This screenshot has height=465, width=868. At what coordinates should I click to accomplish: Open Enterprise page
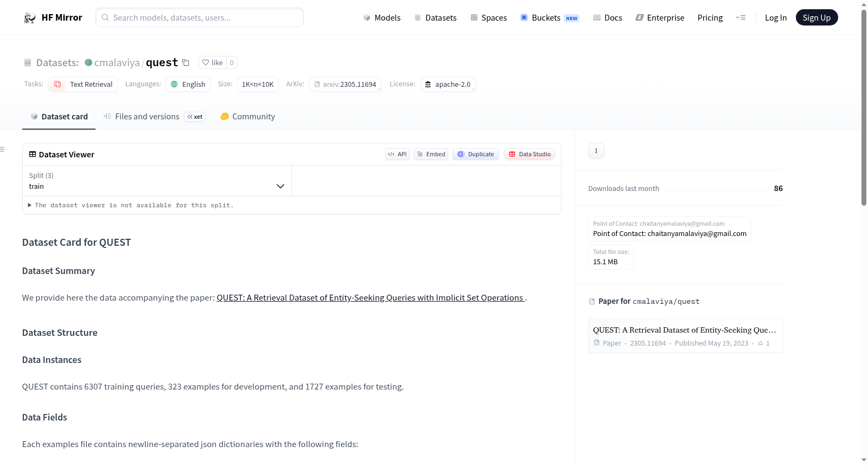click(660, 18)
